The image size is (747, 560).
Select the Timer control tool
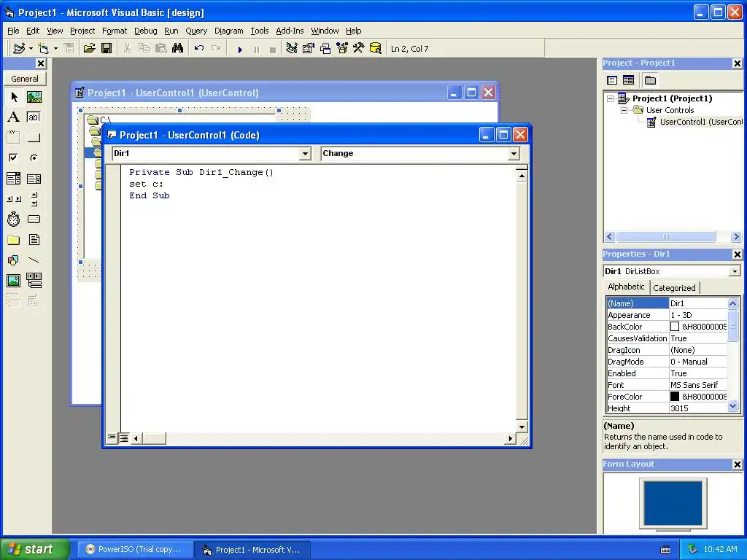(x=14, y=219)
